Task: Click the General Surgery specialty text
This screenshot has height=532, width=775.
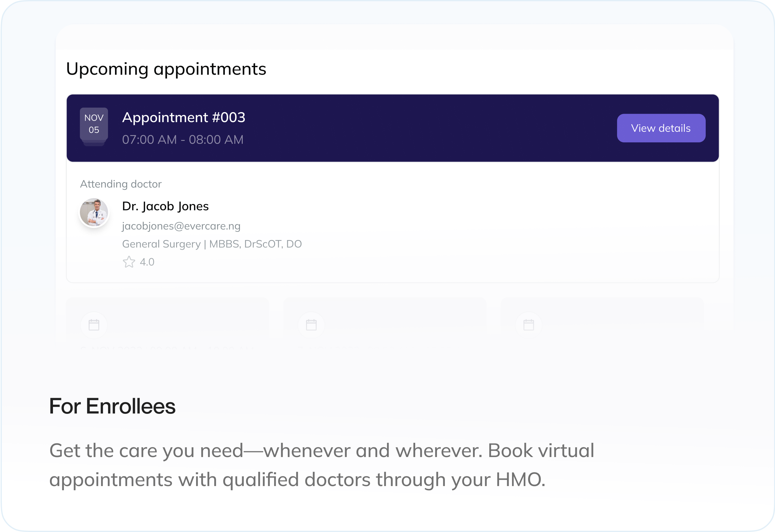Action: [x=161, y=244]
